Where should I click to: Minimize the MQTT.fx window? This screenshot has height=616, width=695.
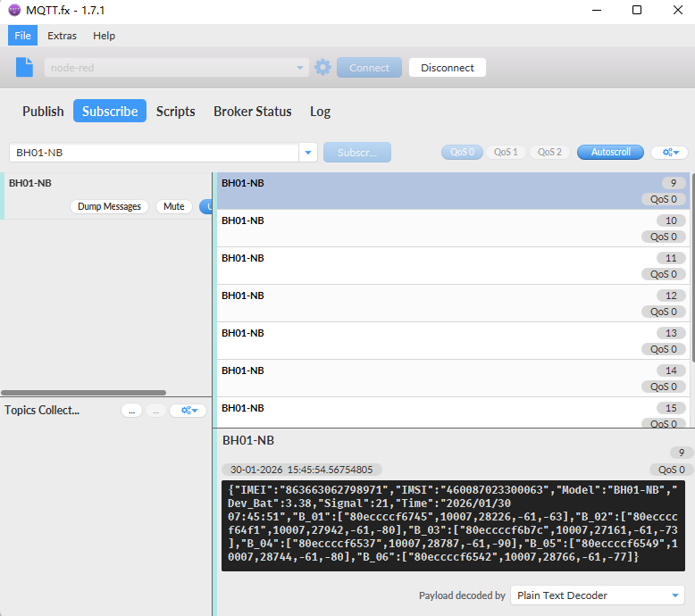pos(597,10)
